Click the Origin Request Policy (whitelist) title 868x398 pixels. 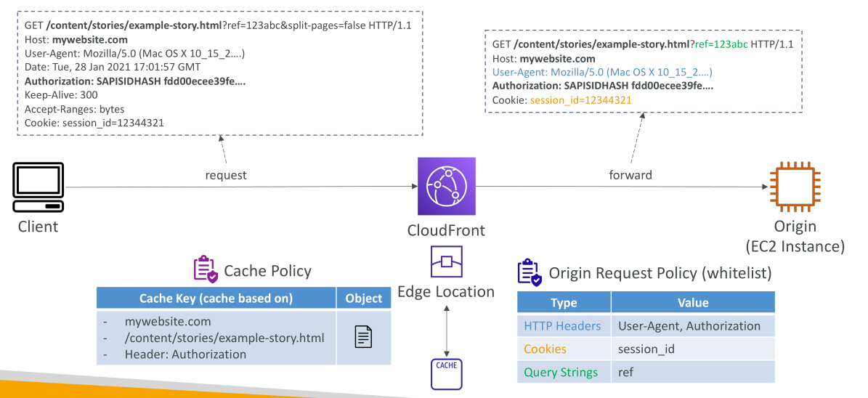660,272
